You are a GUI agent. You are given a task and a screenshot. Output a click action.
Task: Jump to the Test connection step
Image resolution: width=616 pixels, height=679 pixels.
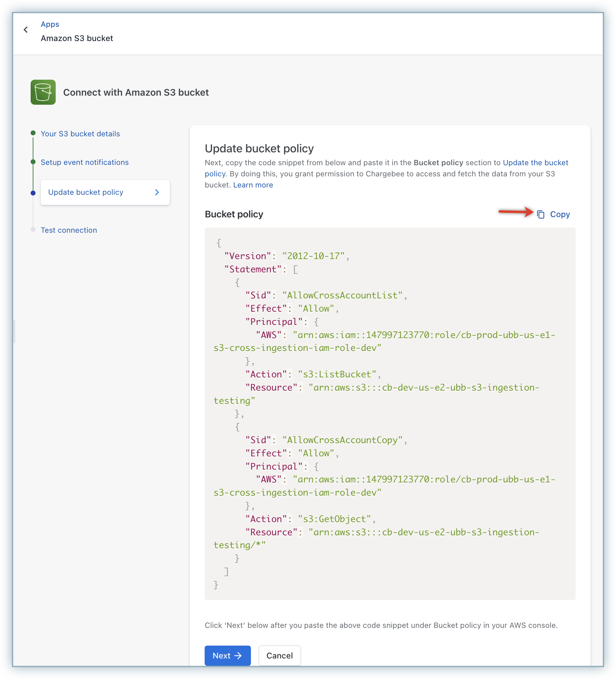tap(69, 230)
